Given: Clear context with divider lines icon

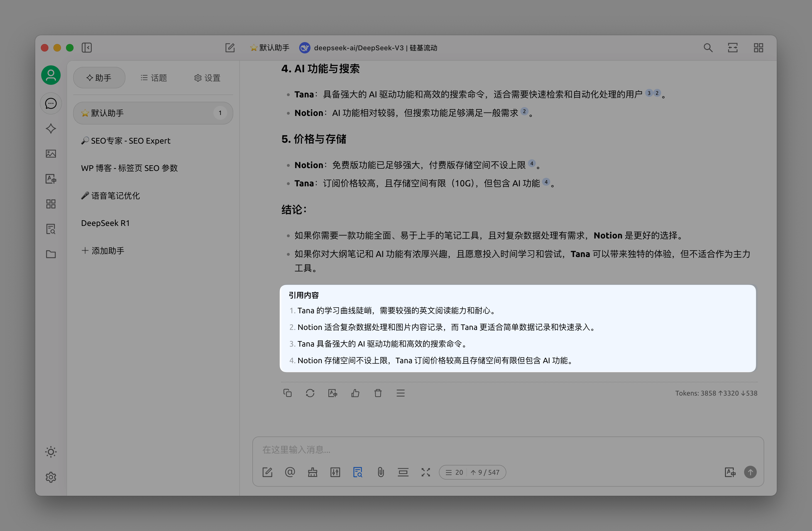Looking at the screenshot, I should pyautogui.click(x=403, y=472).
